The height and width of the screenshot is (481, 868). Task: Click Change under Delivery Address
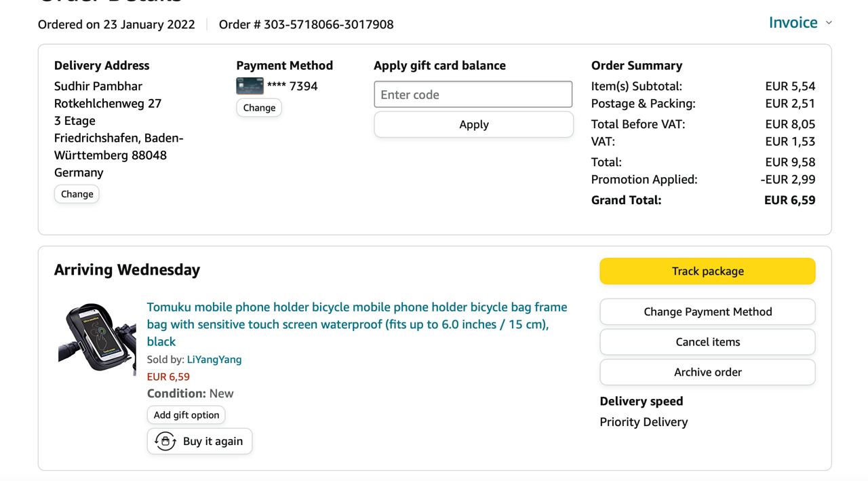click(x=77, y=194)
